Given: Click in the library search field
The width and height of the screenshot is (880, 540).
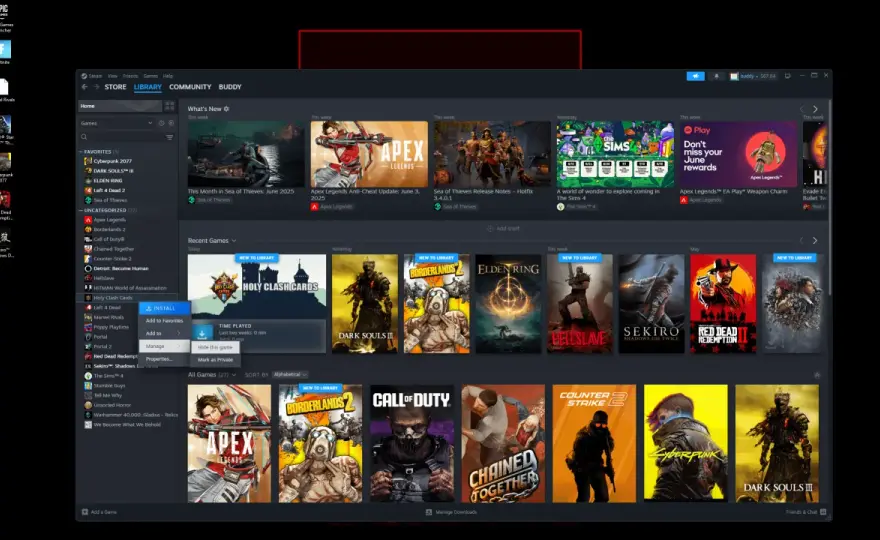Looking at the screenshot, I should (x=122, y=137).
